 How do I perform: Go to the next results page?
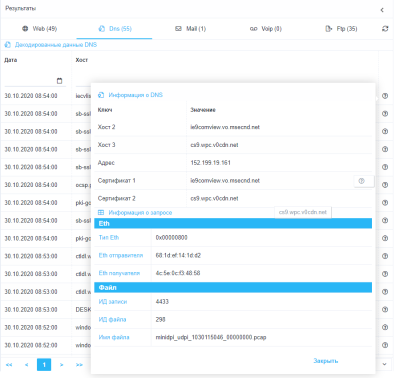pyautogui.click(x=61, y=365)
